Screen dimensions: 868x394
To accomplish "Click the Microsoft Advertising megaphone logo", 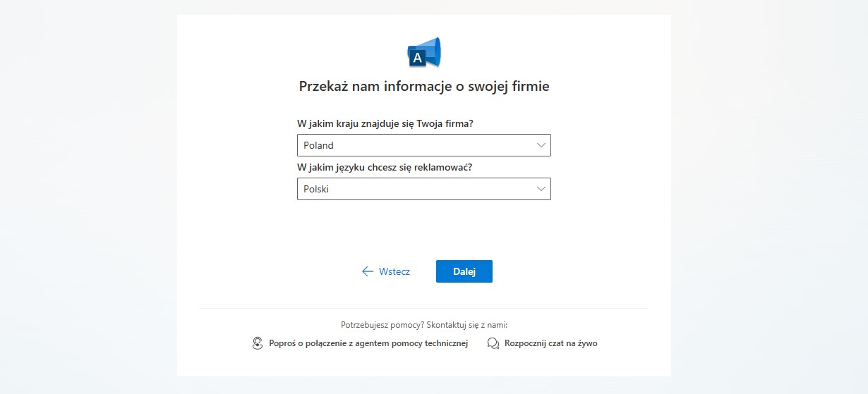I will pos(424,52).
